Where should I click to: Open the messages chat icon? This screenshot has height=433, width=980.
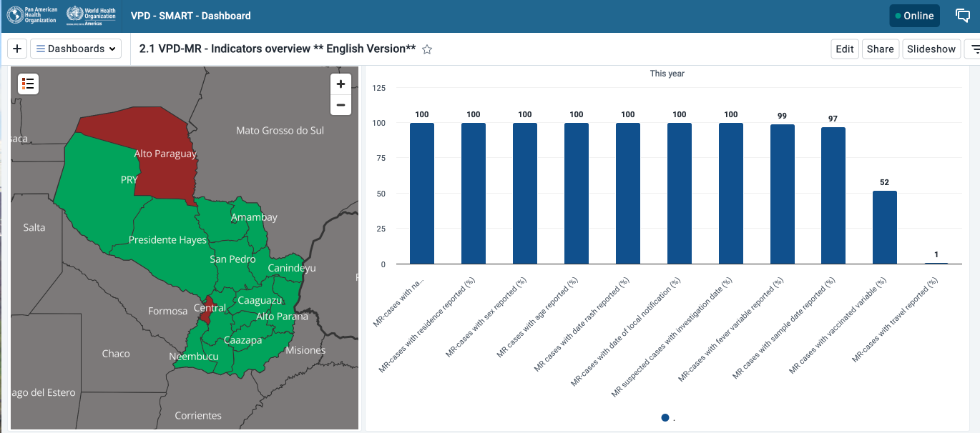(963, 16)
